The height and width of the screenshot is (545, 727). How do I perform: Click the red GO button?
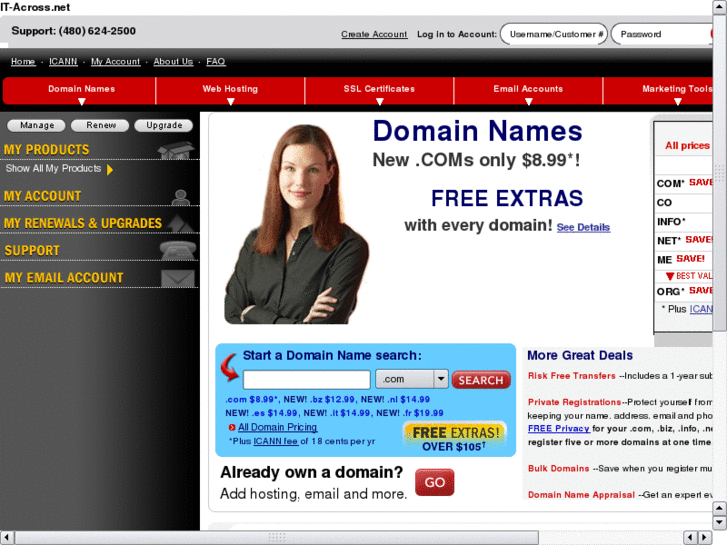coord(434,482)
